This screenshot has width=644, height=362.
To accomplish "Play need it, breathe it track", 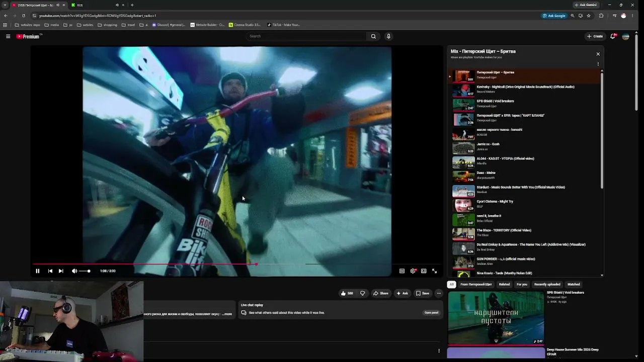I will 525,220.
